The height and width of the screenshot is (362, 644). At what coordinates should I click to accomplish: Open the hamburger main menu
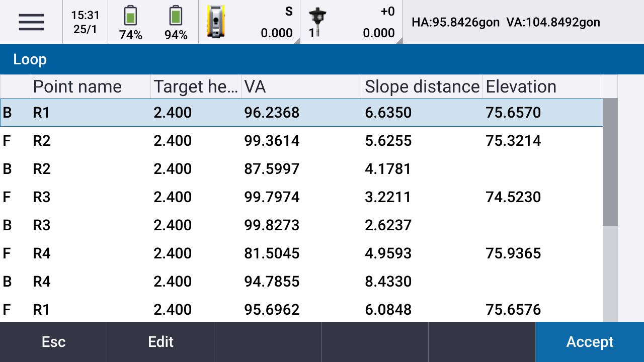[31, 22]
